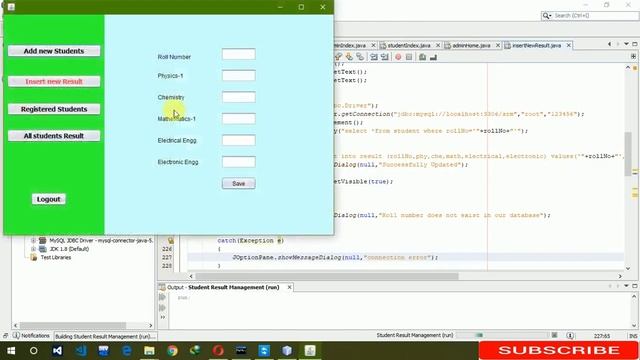
Task: View All students Result
Action: tap(54, 136)
